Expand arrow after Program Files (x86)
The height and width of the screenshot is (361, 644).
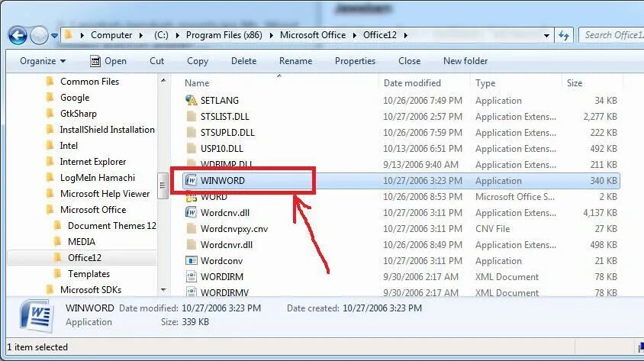click(271, 36)
